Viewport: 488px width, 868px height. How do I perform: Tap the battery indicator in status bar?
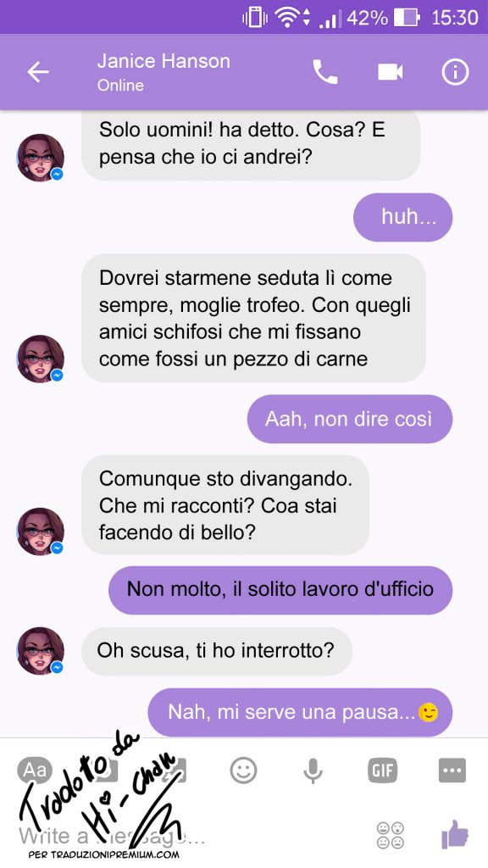407,19
